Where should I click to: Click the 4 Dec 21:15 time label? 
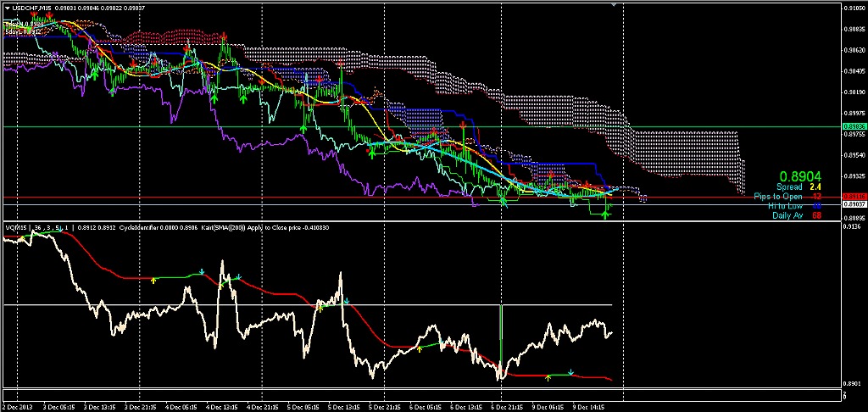coord(263,407)
